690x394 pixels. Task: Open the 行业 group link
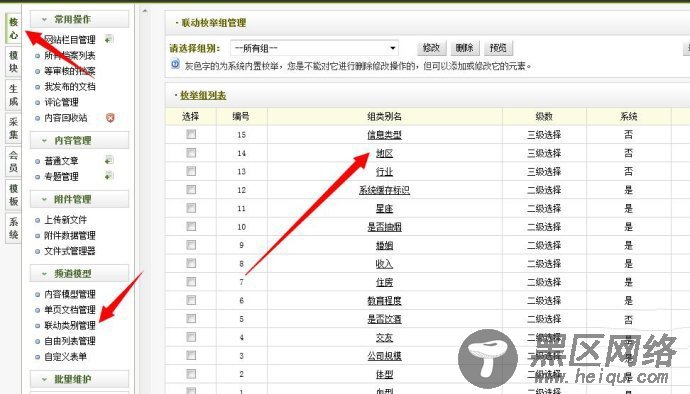click(384, 172)
